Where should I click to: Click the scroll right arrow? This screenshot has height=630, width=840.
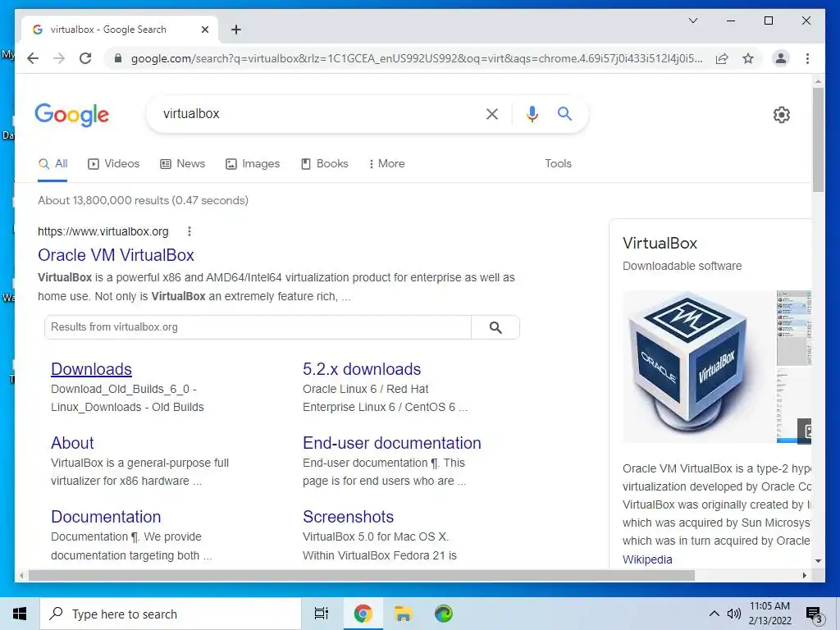pos(804,575)
